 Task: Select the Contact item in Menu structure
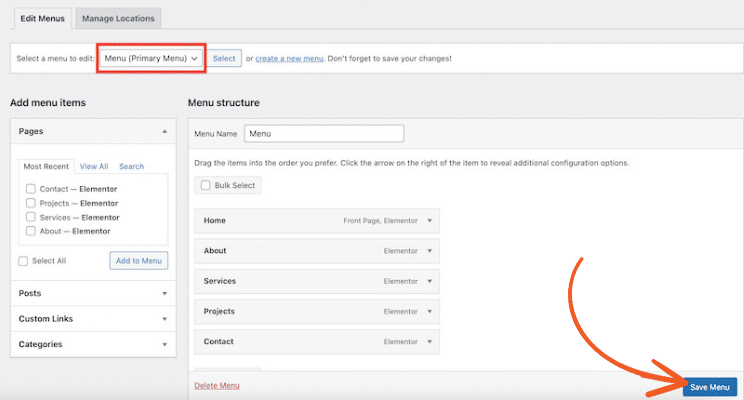(x=317, y=342)
